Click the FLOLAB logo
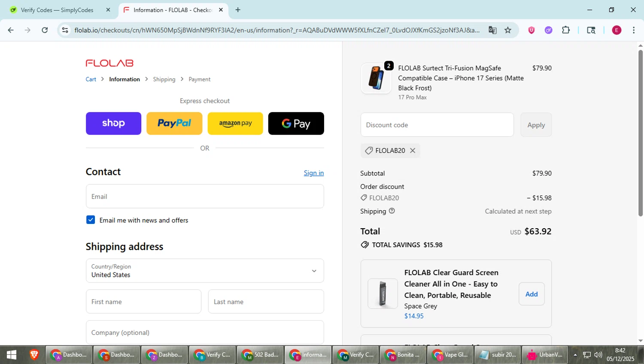644x364 pixels. point(109,63)
